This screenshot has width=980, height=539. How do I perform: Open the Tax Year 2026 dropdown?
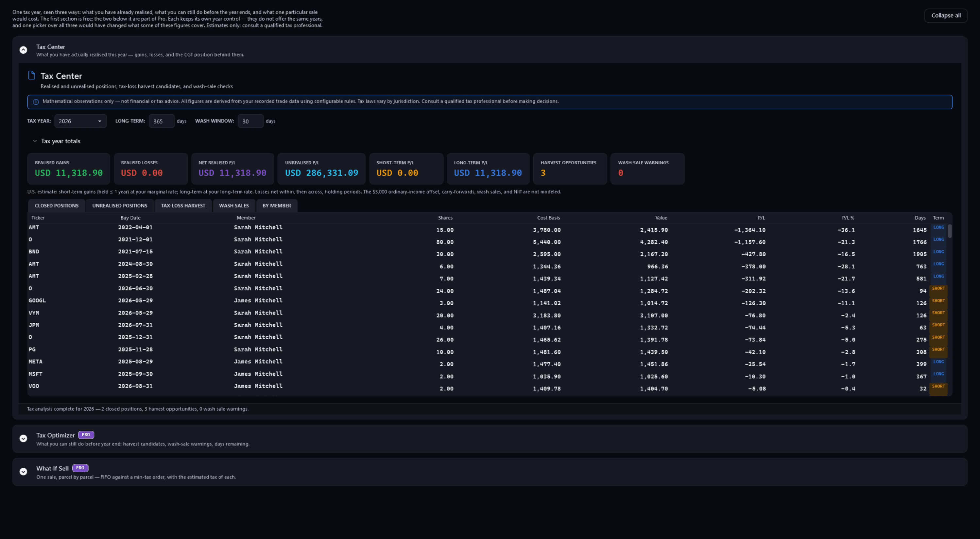click(x=80, y=121)
